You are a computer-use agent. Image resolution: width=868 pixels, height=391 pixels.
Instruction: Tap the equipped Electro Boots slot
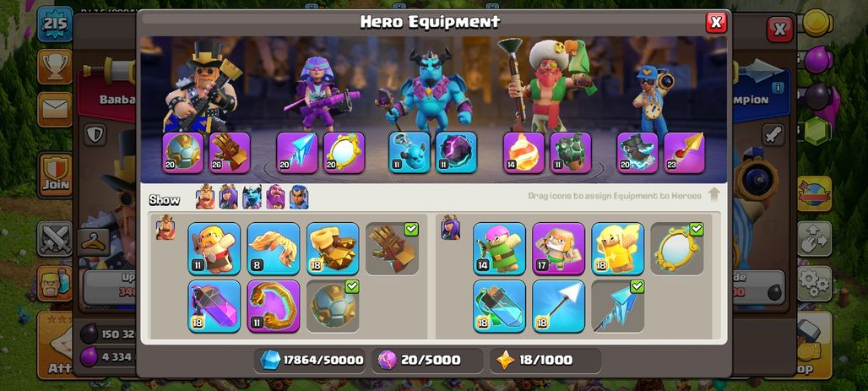click(637, 153)
